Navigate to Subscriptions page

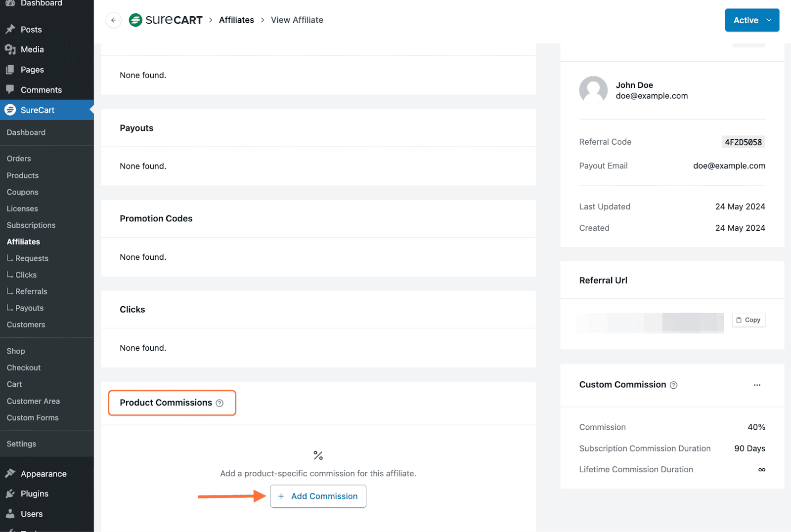point(31,225)
